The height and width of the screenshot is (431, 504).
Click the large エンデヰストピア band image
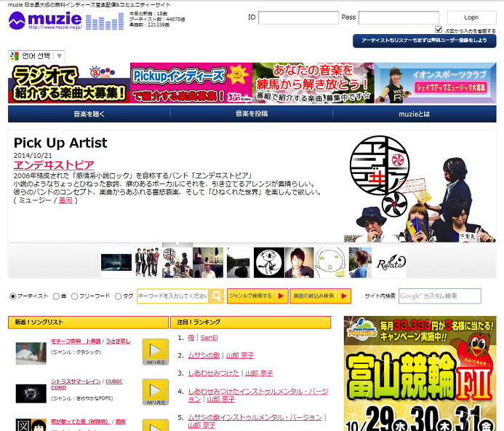click(420, 189)
